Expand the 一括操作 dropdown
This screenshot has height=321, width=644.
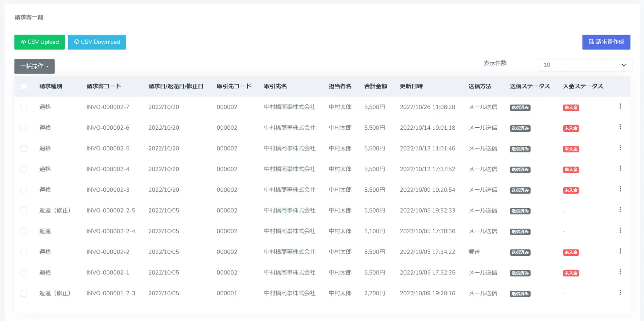[x=34, y=66]
